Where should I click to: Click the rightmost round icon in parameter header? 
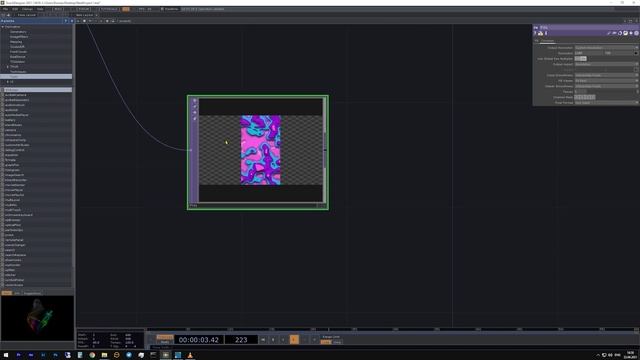pyautogui.click(x=636, y=33)
